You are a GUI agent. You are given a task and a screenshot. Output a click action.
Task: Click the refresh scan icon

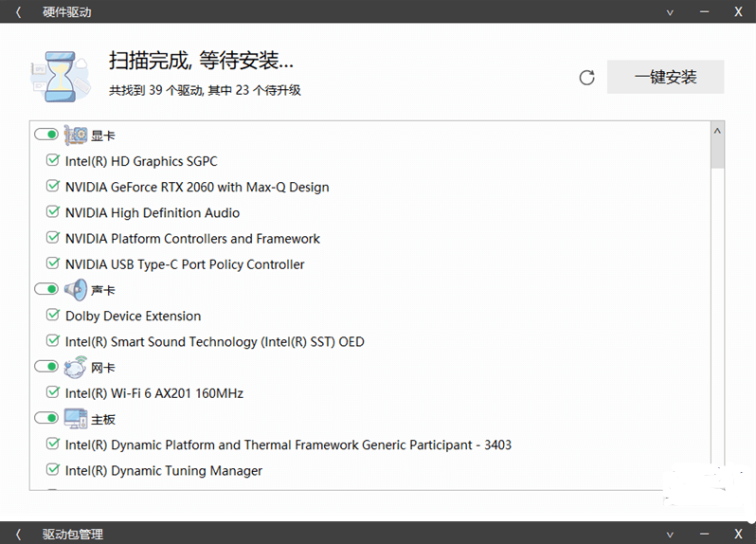pos(586,77)
